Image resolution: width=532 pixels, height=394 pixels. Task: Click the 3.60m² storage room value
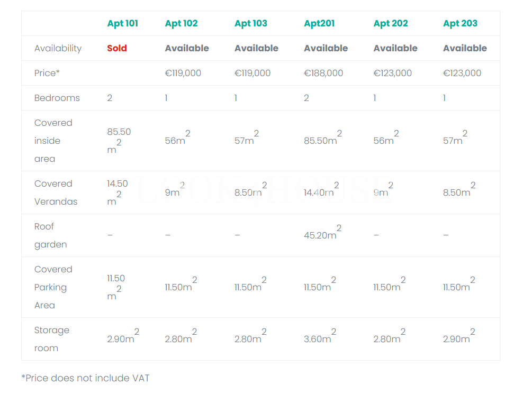coord(320,336)
